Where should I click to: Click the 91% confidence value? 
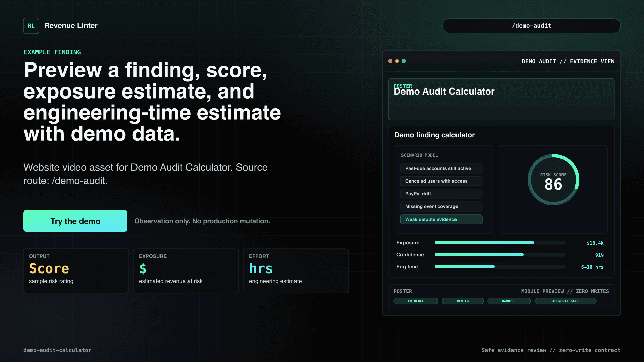click(x=599, y=255)
